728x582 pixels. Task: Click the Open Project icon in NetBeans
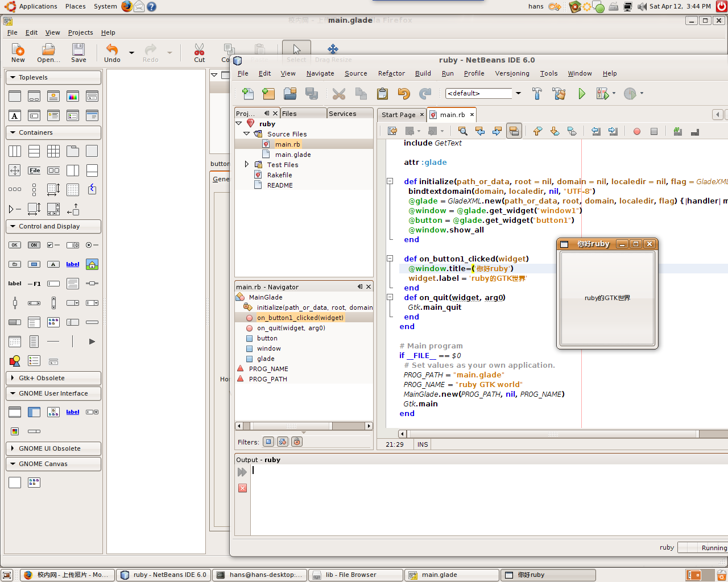[x=290, y=93]
